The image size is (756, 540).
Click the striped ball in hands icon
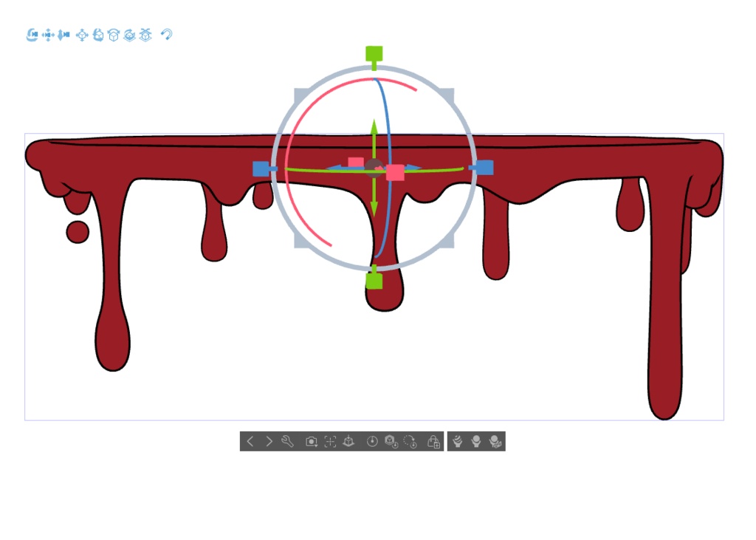coord(458,441)
